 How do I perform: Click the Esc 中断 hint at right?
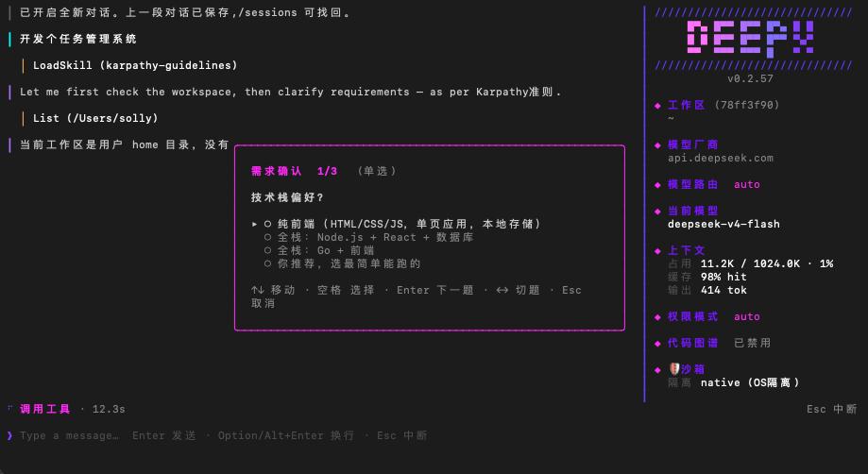[x=831, y=409]
